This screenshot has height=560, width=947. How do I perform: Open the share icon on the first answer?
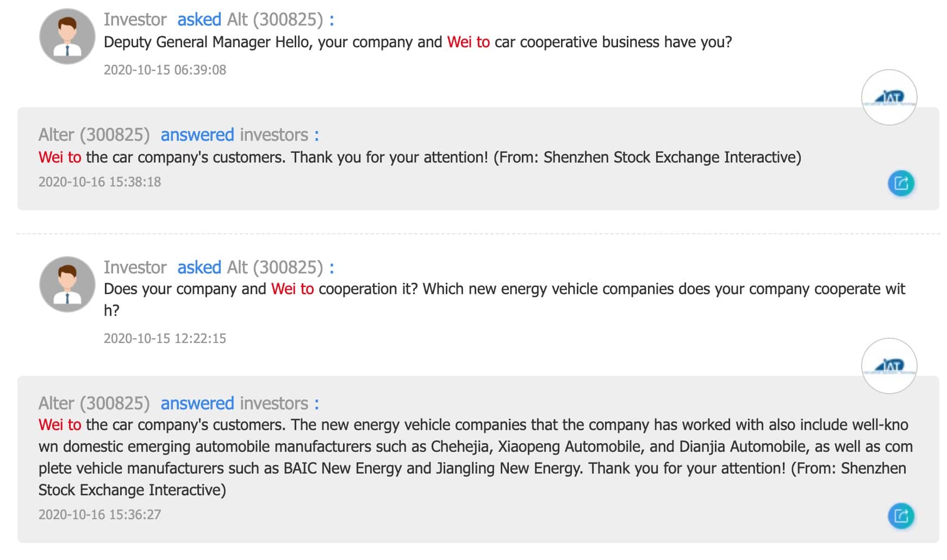(901, 184)
